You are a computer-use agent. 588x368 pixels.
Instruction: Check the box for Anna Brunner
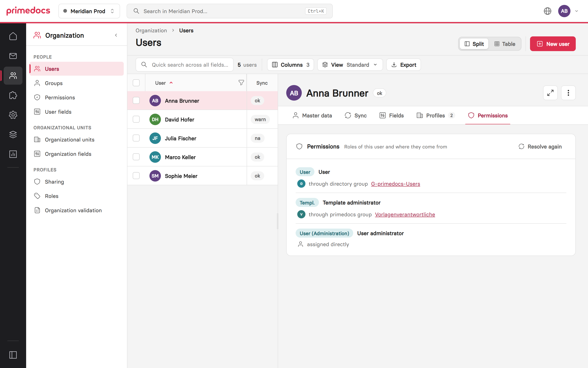click(x=136, y=101)
